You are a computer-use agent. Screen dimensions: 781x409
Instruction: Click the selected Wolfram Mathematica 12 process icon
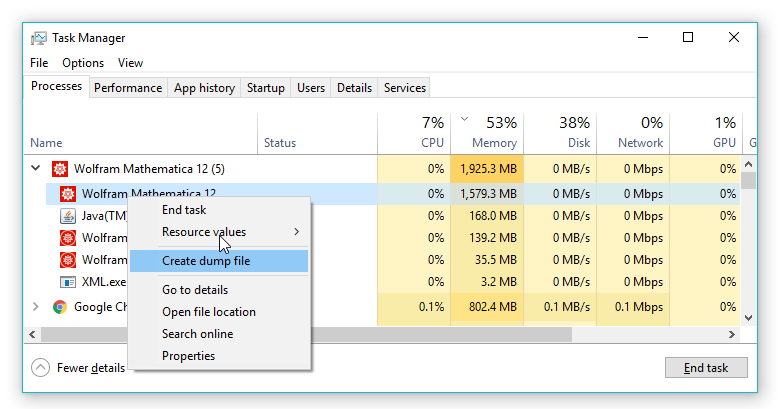68,194
